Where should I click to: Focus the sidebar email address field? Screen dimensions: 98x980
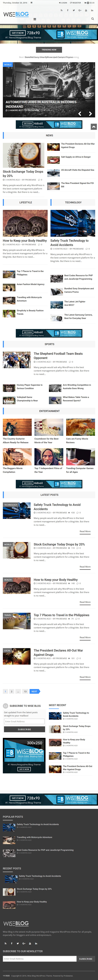[24, 721]
